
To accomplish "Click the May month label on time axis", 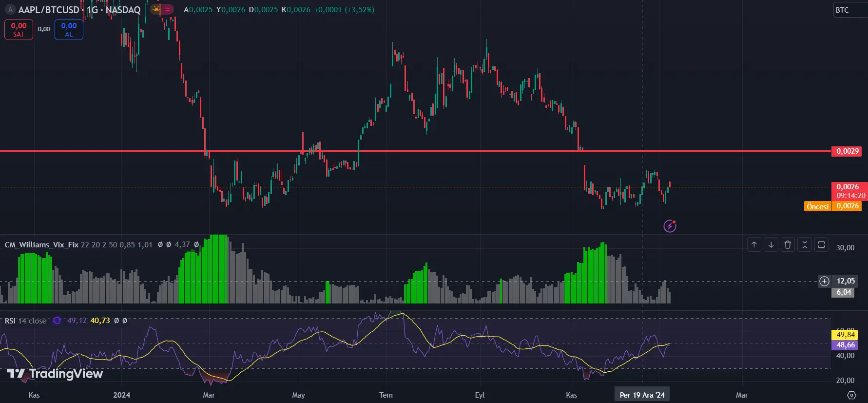I will coord(298,395).
